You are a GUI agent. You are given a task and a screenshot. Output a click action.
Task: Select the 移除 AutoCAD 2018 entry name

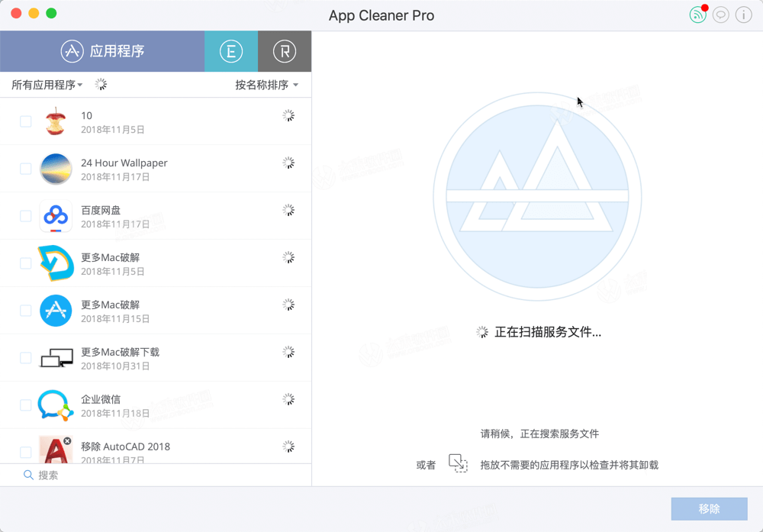[x=126, y=447]
